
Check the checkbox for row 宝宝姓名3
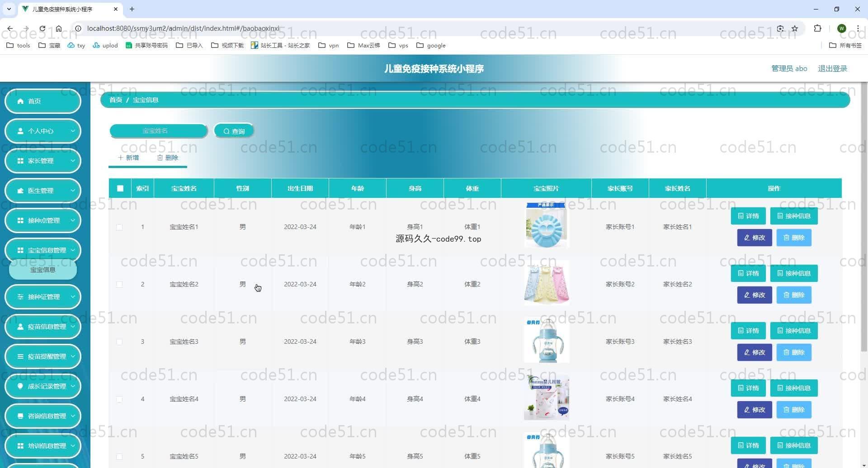[119, 342]
